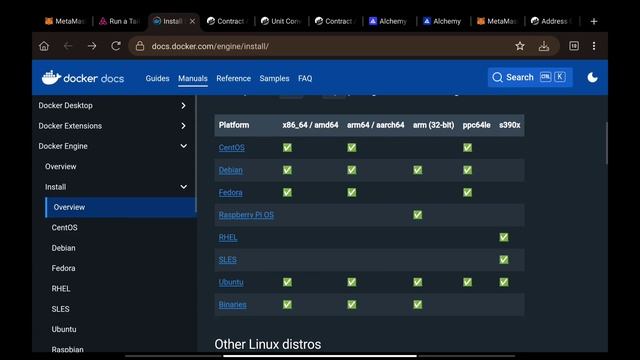Click the CentOS link in platform table
This screenshot has width=640, height=360.
click(231, 148)
